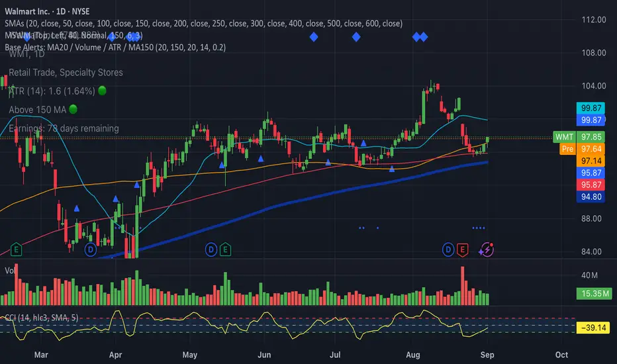Image resolution: width=617 pixels, height=364 pixels.
Task: Click the red 95.87 moving average label
Action: 591,185
